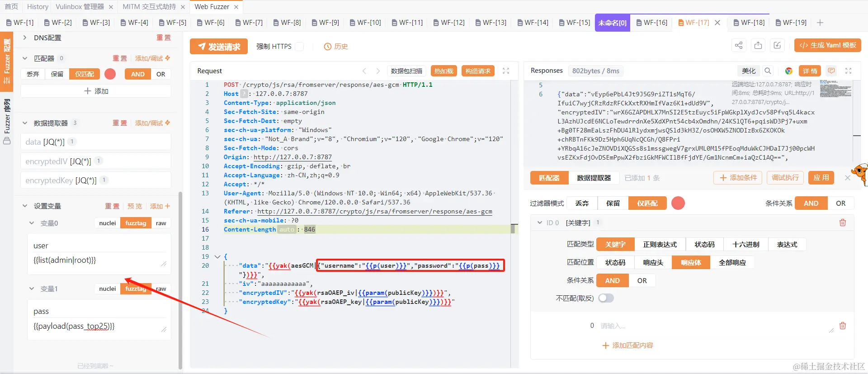Image resolution: width=868 pixels, height=374 pixels.
Task: Click the 构造请求 button
Action: 478,71
